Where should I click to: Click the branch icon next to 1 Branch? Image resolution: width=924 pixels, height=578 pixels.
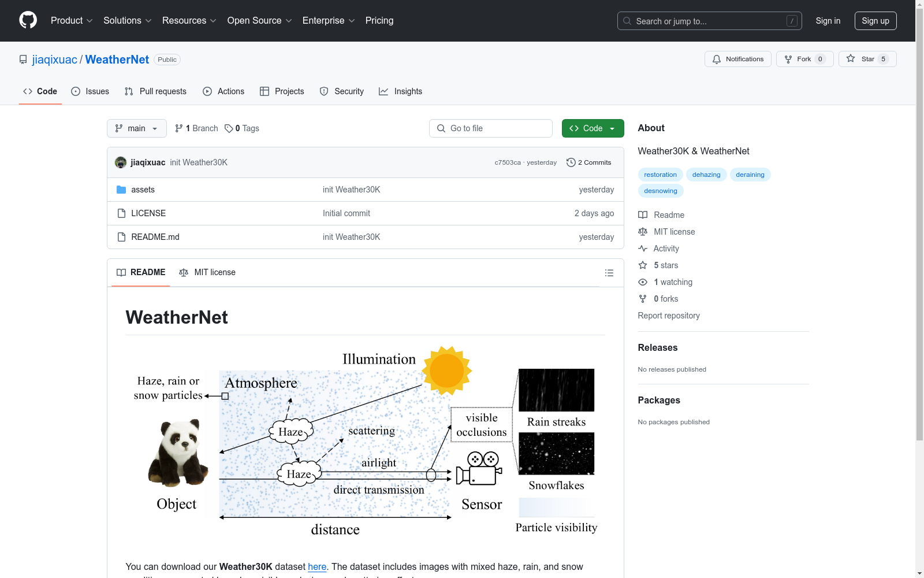coord(179,128)
